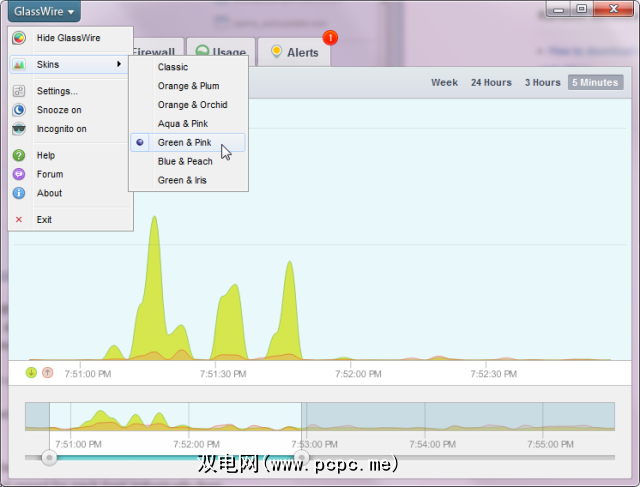Viewport: 640px width, 487px height.
Task: Set graph range to 5 Minutes
Action: [596, 82]
